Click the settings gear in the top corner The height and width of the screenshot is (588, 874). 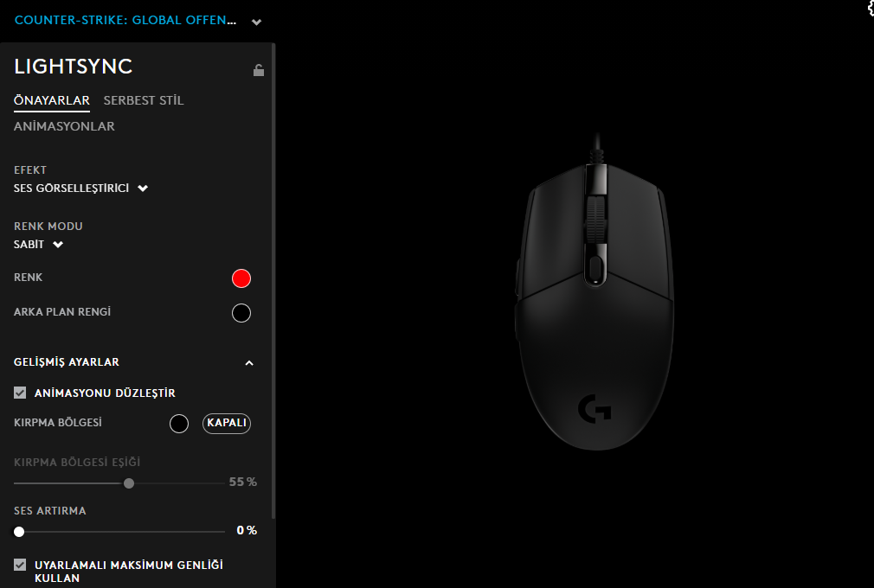[871, 9]
